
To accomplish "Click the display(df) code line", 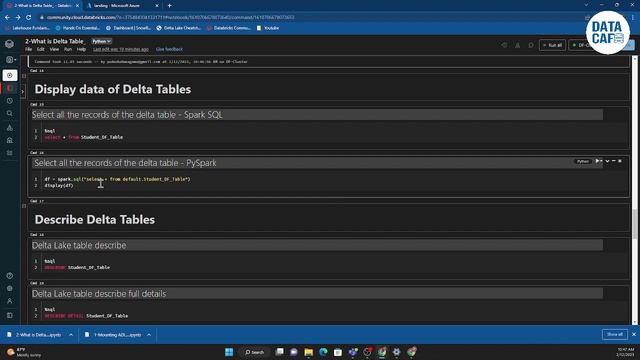I will click(59, 185).
